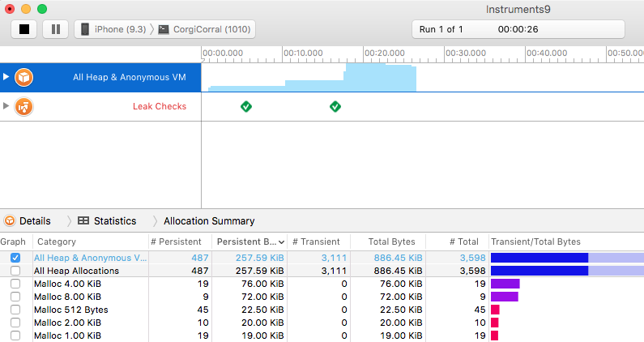Check graph for Malloc 512 Bytes
This screenshot has width=644, height=342.
coord(15,310)
